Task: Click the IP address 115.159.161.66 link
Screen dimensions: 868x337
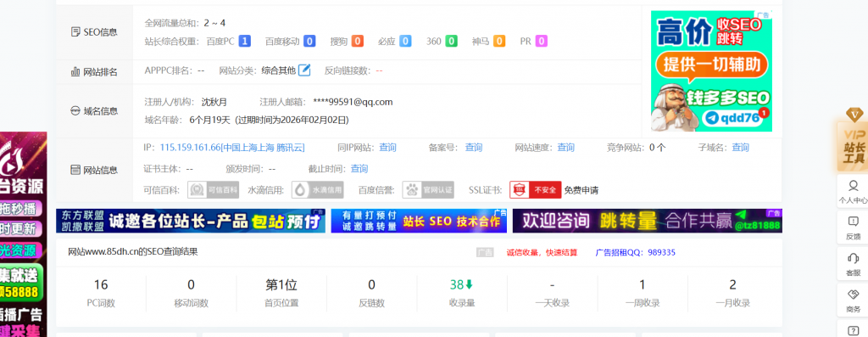Action: click(232, 148)
